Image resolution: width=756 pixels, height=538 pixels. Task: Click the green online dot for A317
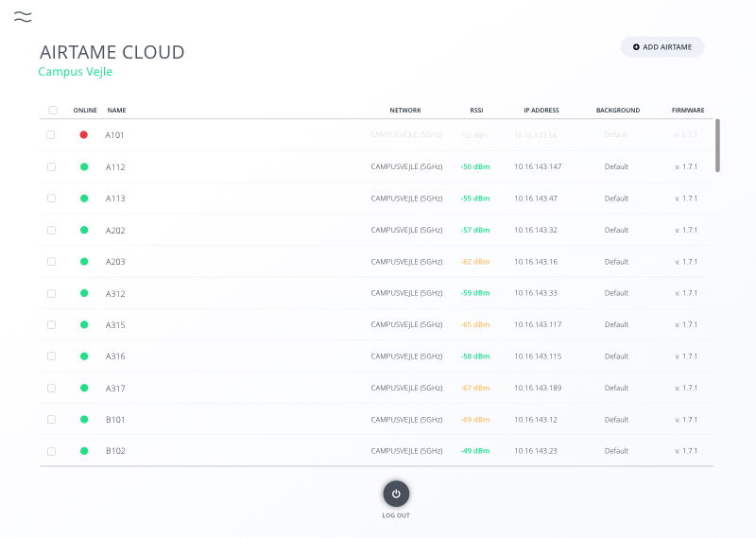[84, 388]
